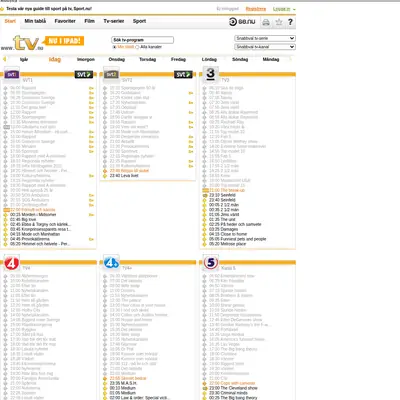Click the blue TV4+ channel logo

click(x=111, y=263)
